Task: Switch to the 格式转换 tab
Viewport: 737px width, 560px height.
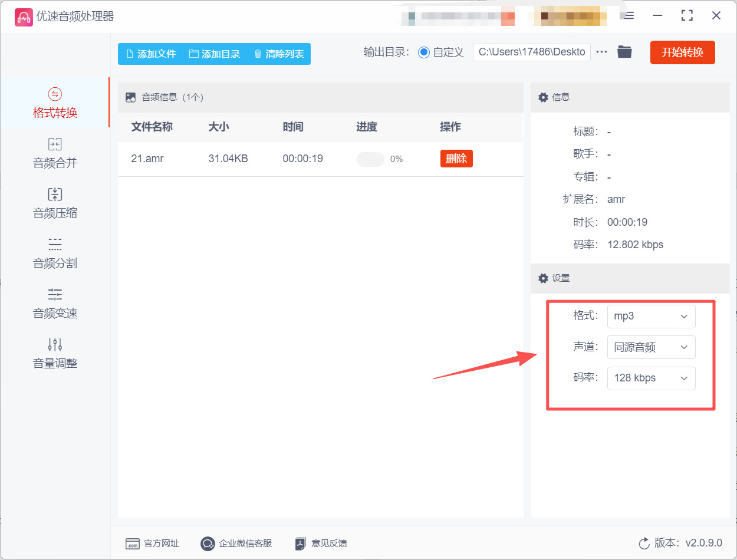Action: (55, 103)
